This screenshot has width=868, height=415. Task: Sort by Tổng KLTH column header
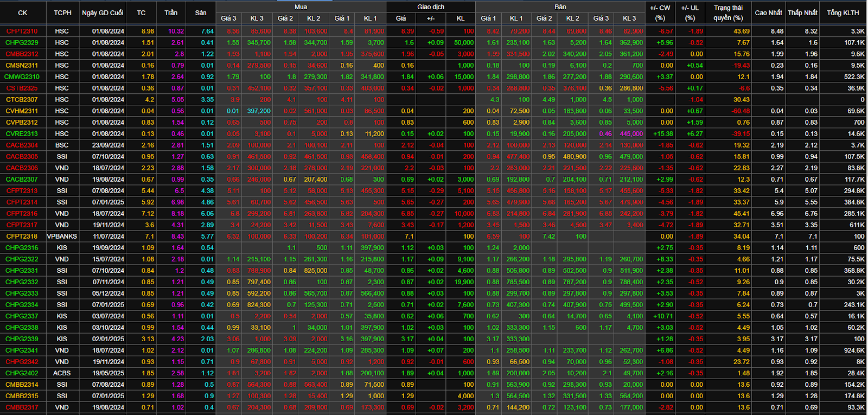tap(843, 13)
